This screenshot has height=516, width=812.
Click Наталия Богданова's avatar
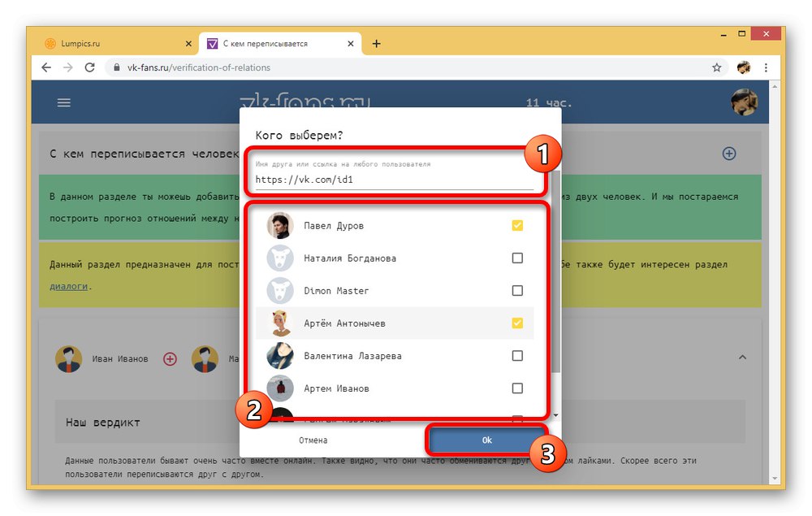pyautogui.click(x=280, y=258)
